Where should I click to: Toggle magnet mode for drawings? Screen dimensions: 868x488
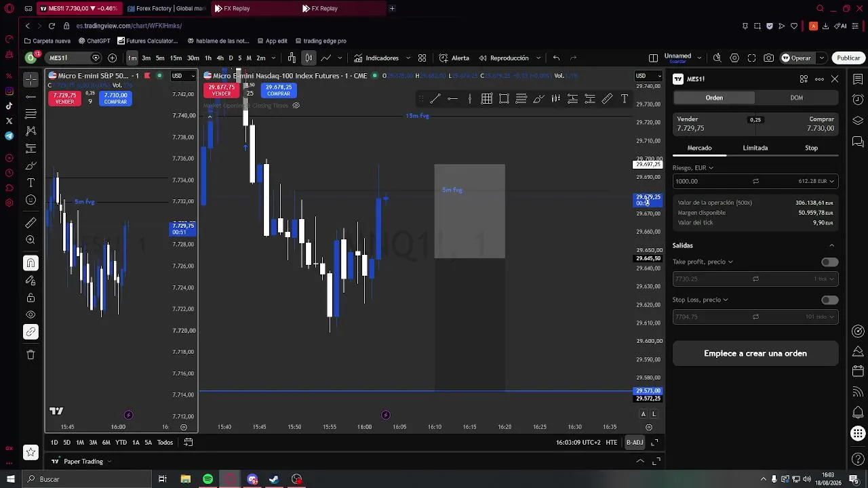click(31, 263)
